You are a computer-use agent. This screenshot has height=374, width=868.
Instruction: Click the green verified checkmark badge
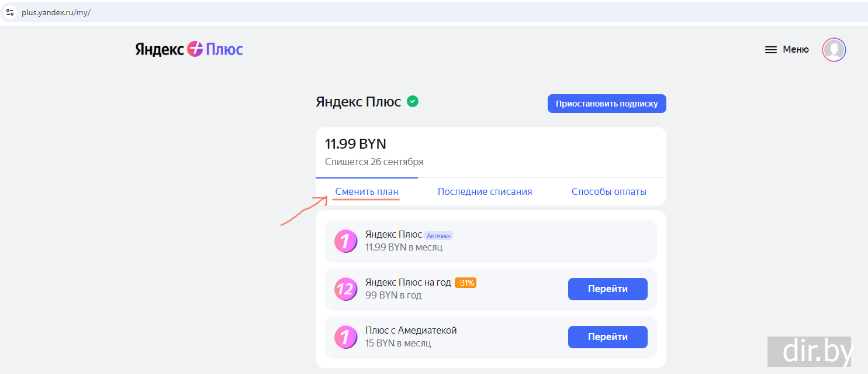(x=413, y=101)
